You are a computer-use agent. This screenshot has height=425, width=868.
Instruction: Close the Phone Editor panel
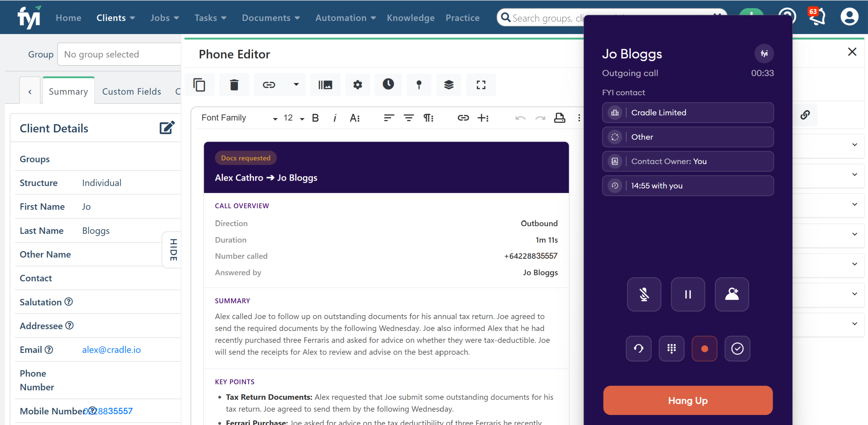pos(852,52)
